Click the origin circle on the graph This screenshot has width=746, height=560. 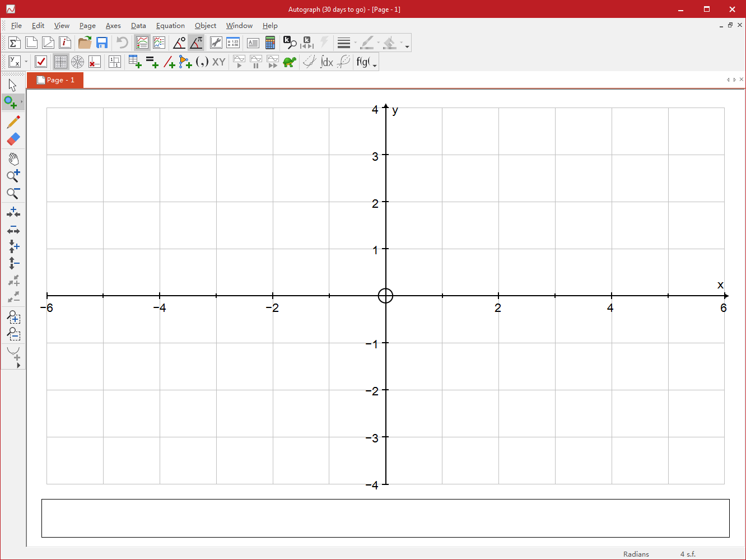[385, 296]
